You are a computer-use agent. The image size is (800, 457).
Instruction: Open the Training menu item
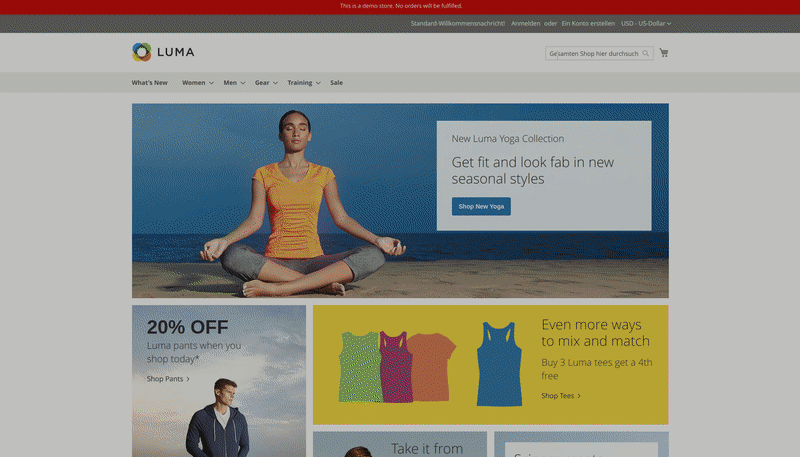[x=299, y=83]
